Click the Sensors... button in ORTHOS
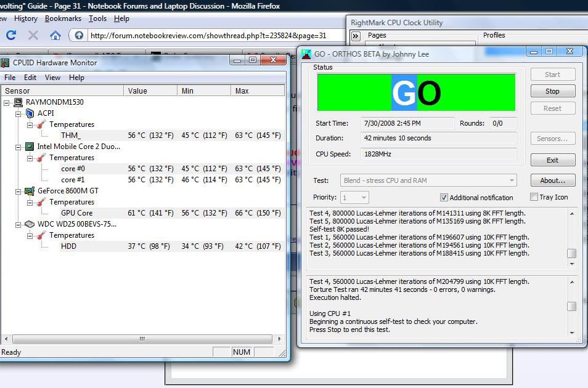588x388 pixels. (x=553, y=139)
